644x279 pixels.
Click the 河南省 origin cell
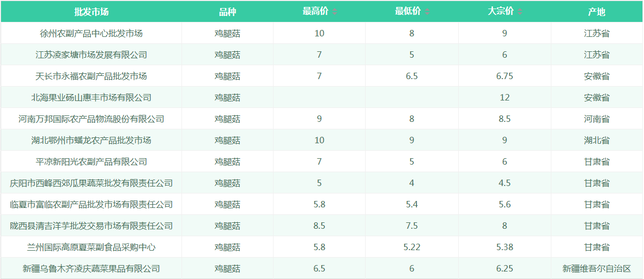(x=597, y=119)
